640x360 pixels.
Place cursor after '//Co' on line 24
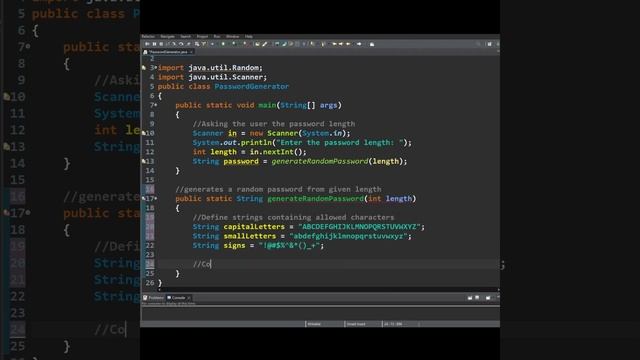point(211,264)
